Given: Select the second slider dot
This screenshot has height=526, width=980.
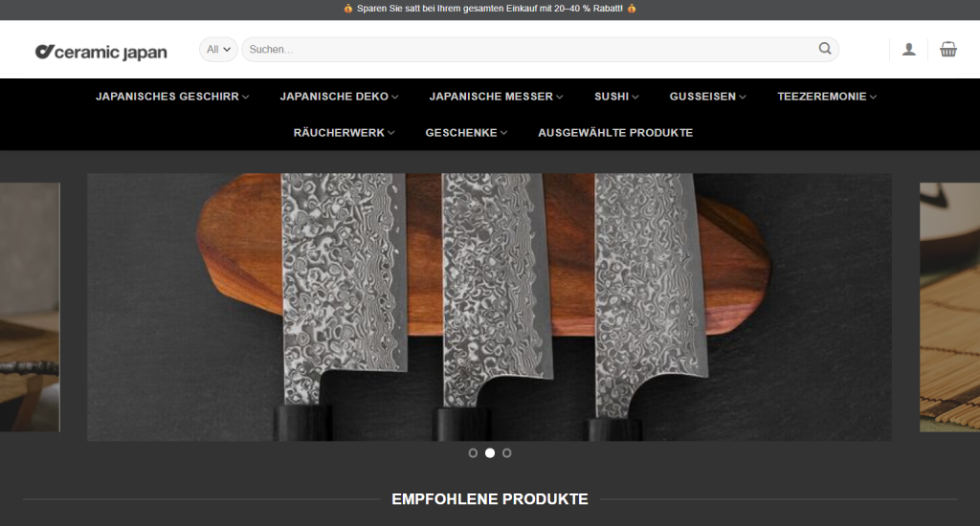Looking at the screenshot, I should click(x=490, y=453).
